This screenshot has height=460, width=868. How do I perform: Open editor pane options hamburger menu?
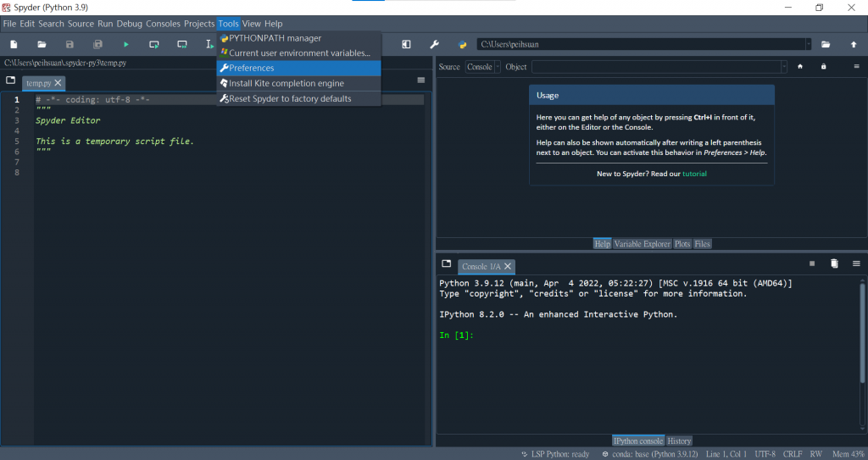421,80
